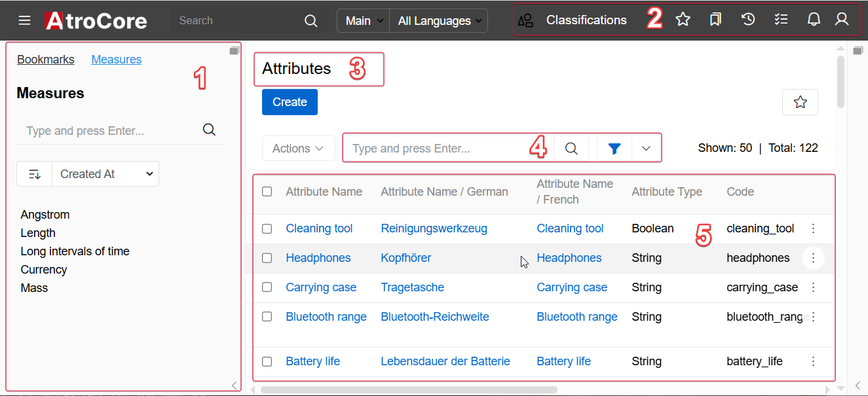This screenshot has height=396, width=868.
Task: Select the Mass measure
Action: pyautogui.click(x=34, y=288)
